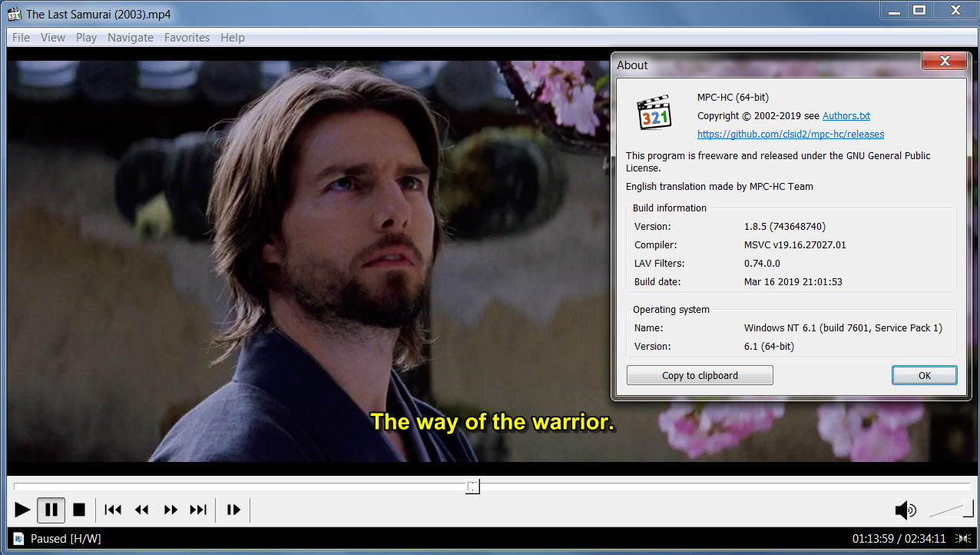
Task: Click OK in the About dialog
Action: tap(924, 376)
